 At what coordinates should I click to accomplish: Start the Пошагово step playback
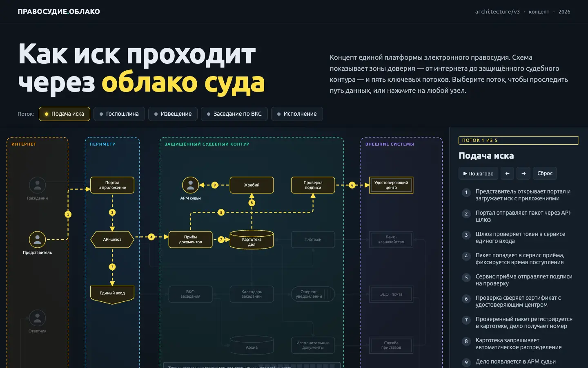coord(478,173)
